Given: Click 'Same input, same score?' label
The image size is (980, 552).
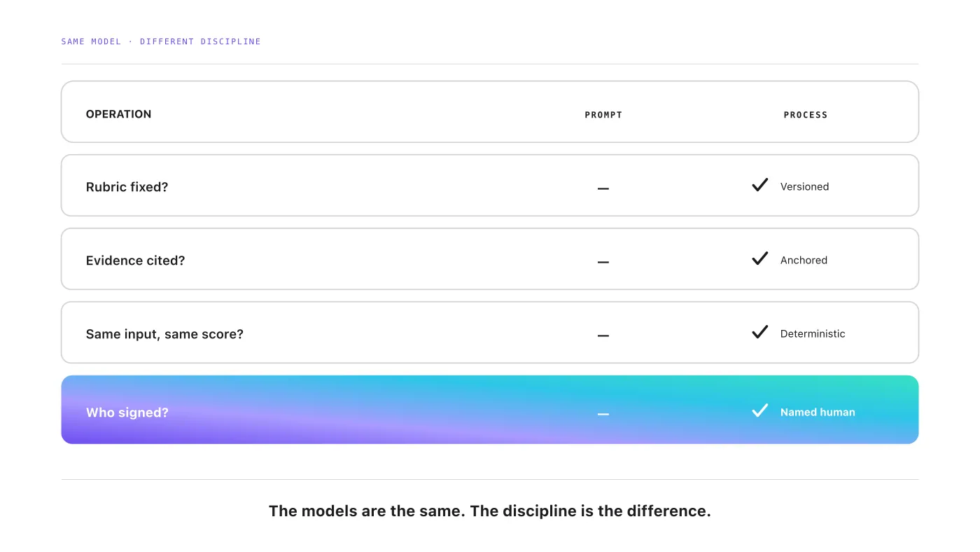Looking at the screenshot, I should pyautogui.click(x=164, y=334).
